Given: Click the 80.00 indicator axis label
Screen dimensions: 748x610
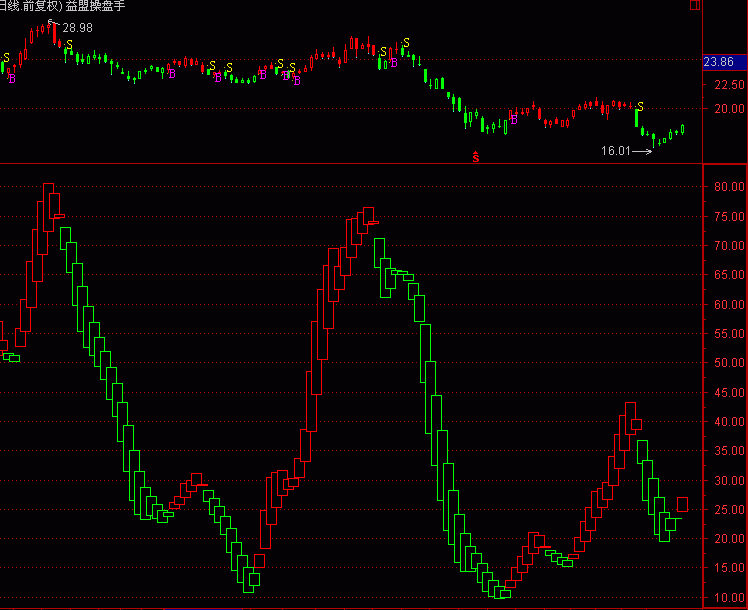Looking at the screenshot, I should pos(729,186).
